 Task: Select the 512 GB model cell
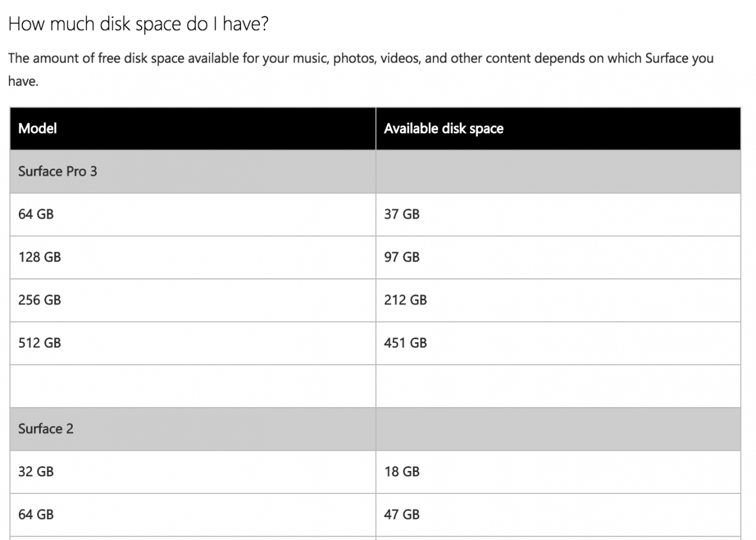pyautogui.click(x=193, y=343)
